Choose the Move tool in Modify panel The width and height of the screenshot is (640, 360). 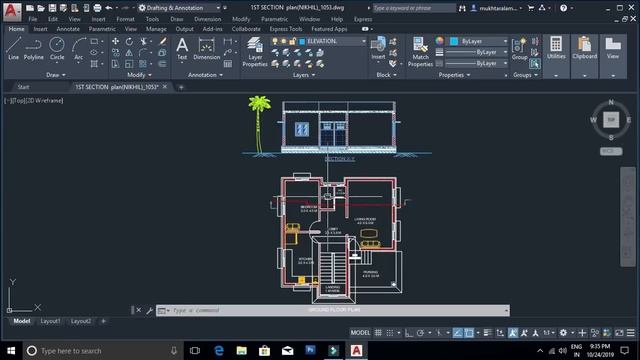(x=116, y=41)
